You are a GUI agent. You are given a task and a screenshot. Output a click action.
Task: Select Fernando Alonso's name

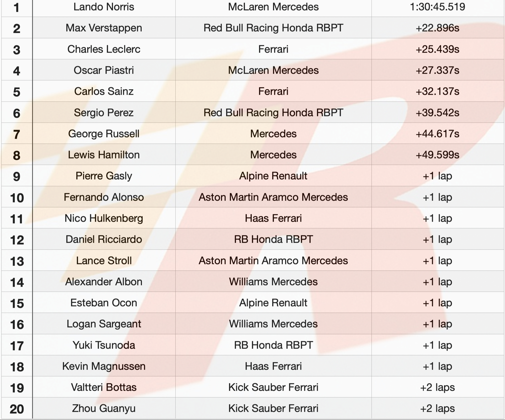pos(104,197)
